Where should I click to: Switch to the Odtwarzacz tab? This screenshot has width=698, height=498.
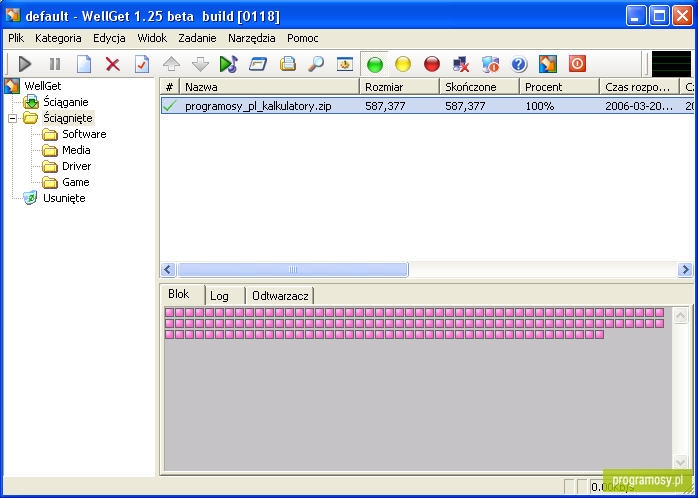(x=280, y=296)
